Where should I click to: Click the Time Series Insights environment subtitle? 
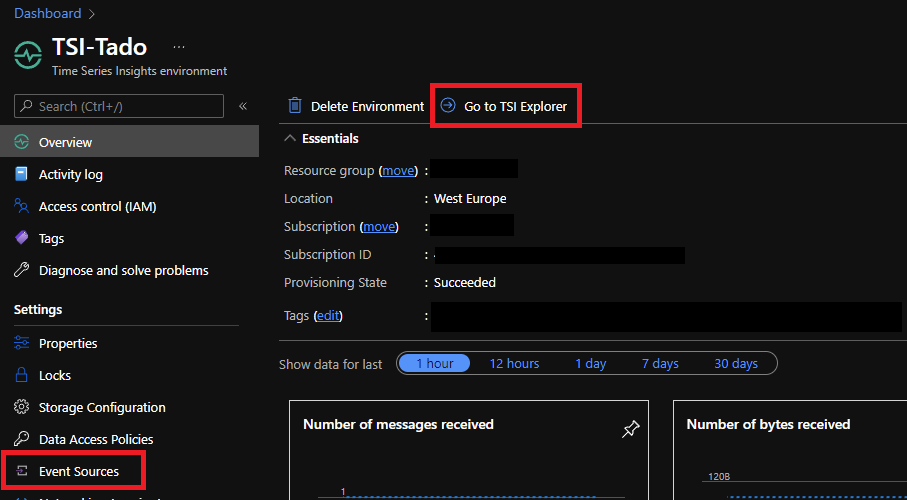click(x=139, y=71)
